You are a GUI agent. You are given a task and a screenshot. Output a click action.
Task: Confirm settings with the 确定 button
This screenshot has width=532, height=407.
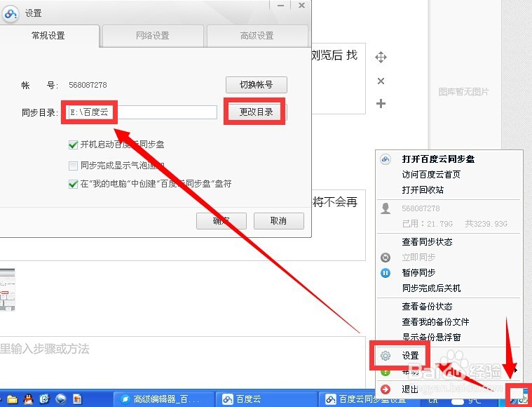pyautogui.click(x=221, y=221)
